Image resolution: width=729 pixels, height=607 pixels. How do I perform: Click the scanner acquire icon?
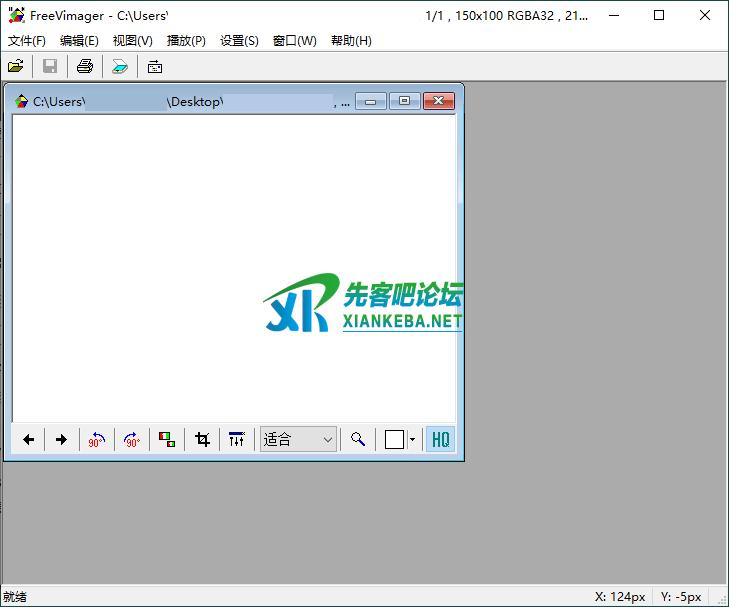point(120,67)
